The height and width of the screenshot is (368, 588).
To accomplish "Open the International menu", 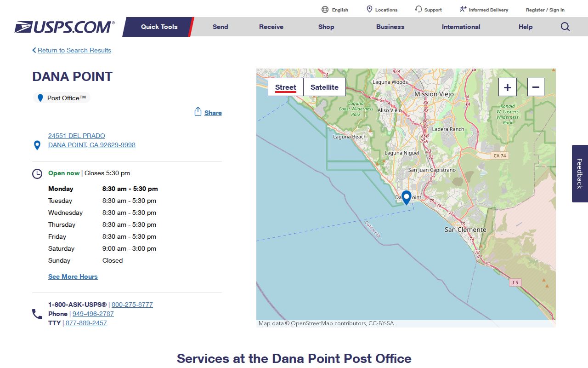I will (x=461, y=27).
